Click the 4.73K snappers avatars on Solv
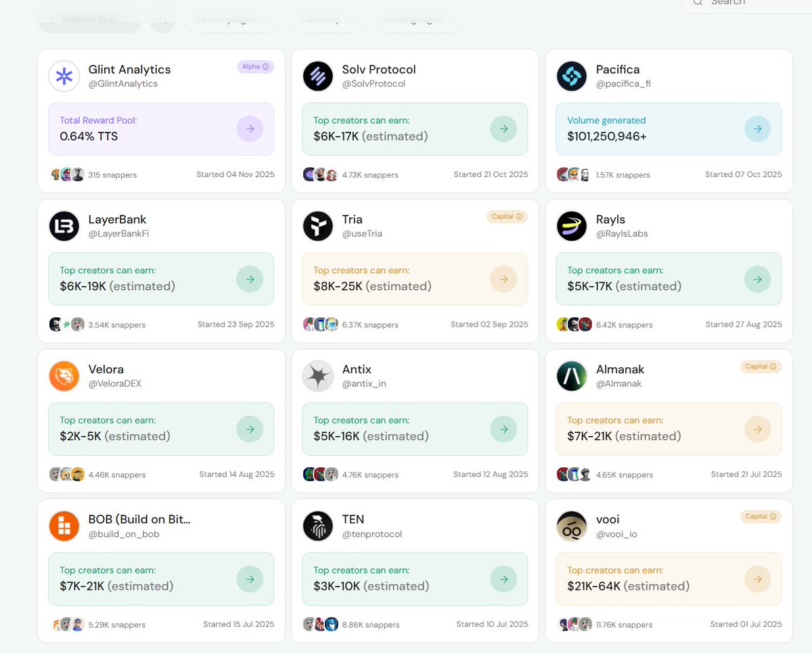Image resolution: width=812 pixels, height=654 pixels. pos(321,174)
